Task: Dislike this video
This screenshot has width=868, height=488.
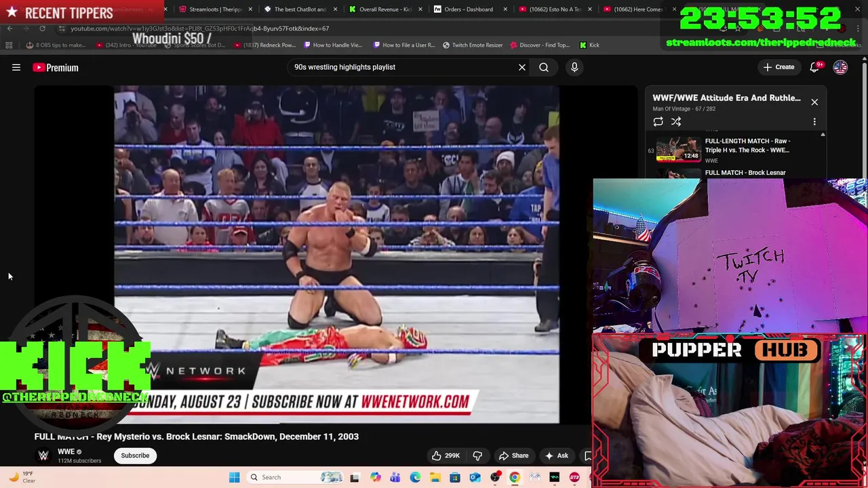Action: point(477,455)
